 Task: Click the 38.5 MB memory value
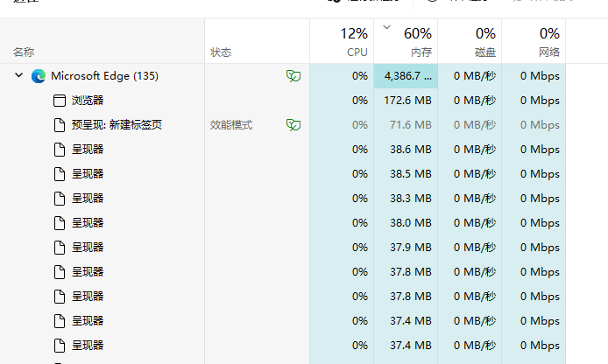[x=411, y=174]
